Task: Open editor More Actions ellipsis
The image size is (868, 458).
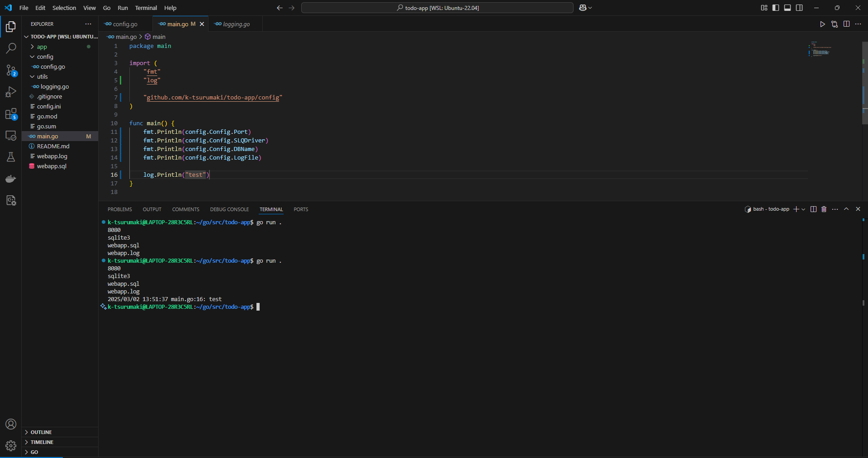Action: pos(858,24)
